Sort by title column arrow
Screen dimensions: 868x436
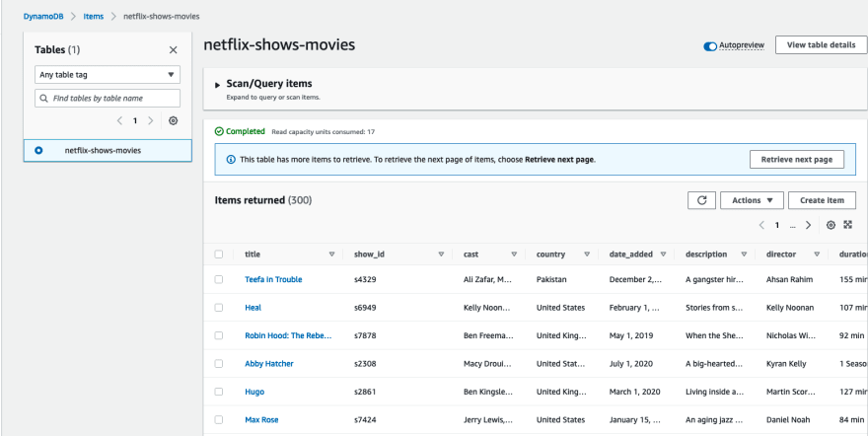click(x=331, y=254)
